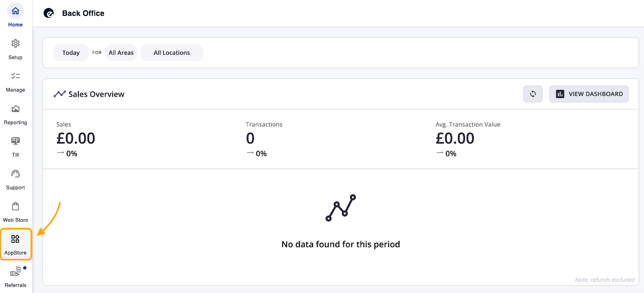Click the Sales Overview heading
The image size is (644, 293).
coord(96,94)
